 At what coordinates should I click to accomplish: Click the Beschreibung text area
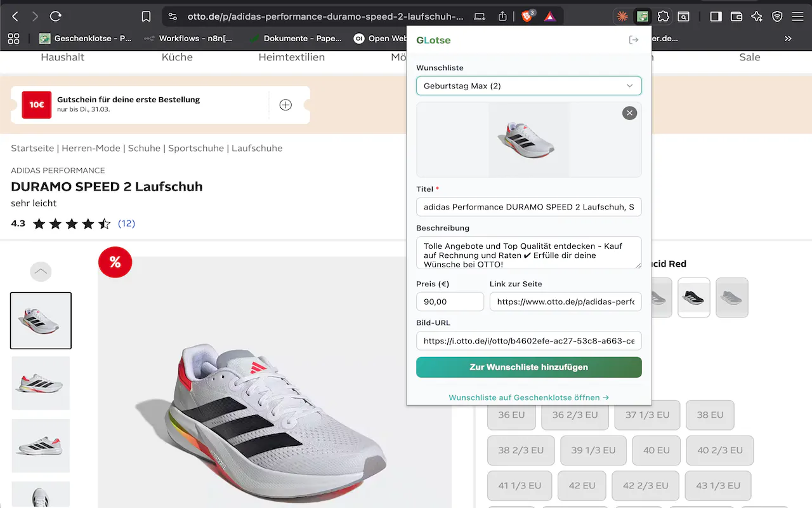coord(528,253)
